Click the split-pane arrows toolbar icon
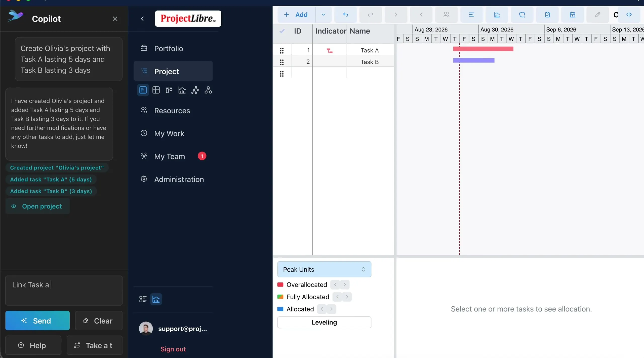The height and width of the screenshot is (358, 644). coord(629,15)
